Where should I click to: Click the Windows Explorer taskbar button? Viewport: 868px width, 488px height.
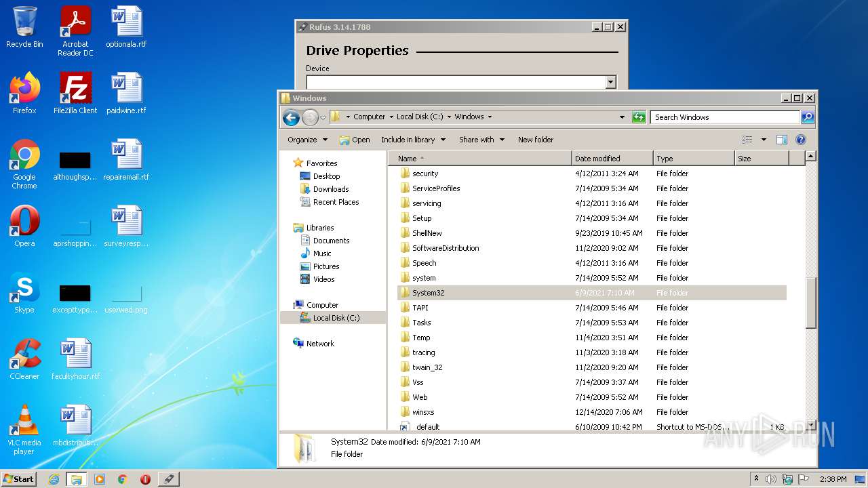coord(76,479)
